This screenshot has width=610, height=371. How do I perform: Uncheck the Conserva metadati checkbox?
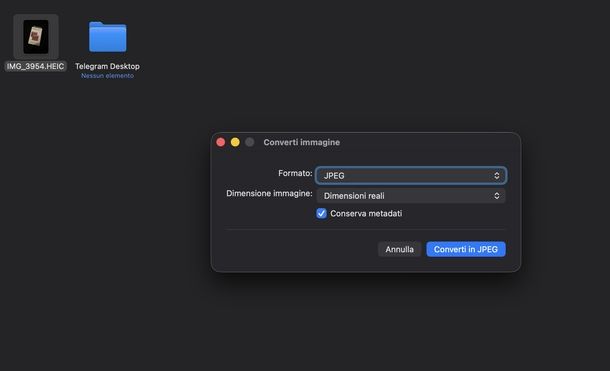321,214
